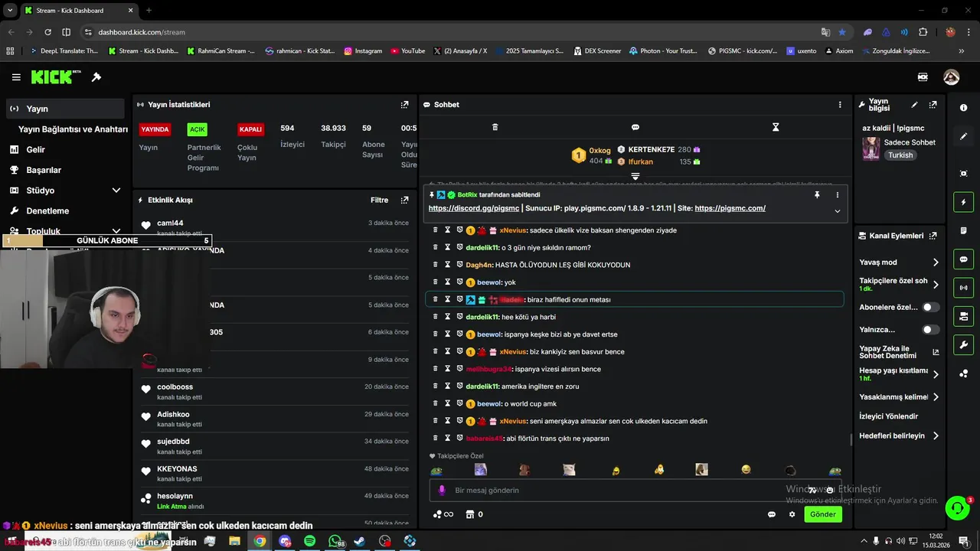Open the Sohbet panel three-dot menu
The image size is (980, 551).
(840, 105)
